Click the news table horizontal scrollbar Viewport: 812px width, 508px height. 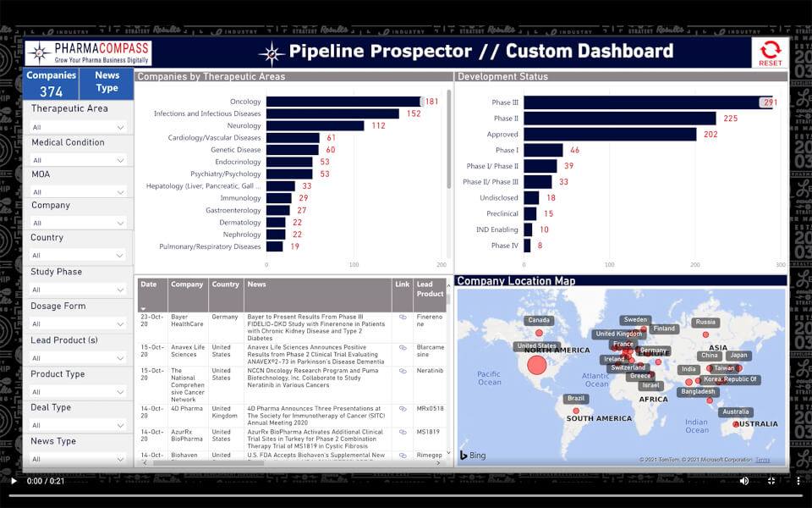pos(208,462)
